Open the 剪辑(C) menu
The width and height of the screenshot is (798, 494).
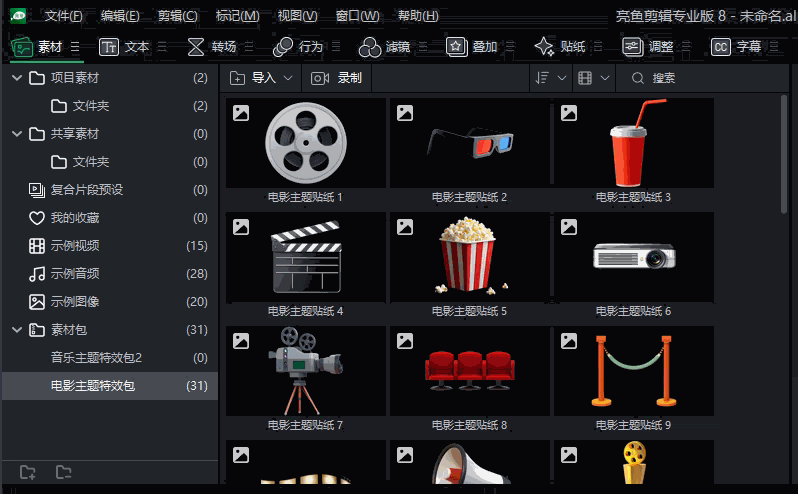click(178, 16)
